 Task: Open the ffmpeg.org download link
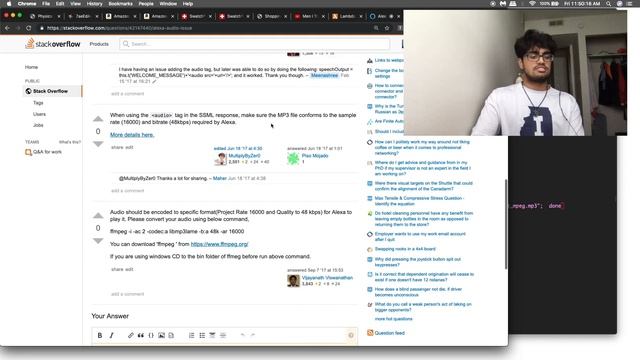[220, 244]
